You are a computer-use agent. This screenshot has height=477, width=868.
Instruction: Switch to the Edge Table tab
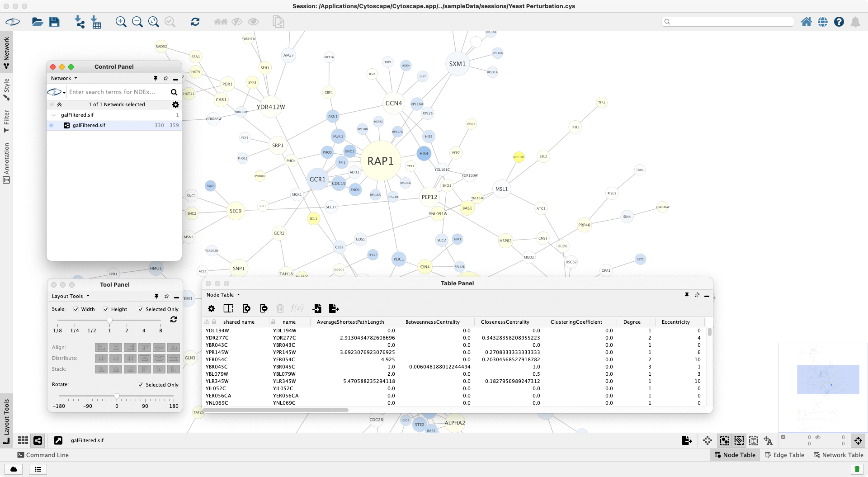point(784,455)
